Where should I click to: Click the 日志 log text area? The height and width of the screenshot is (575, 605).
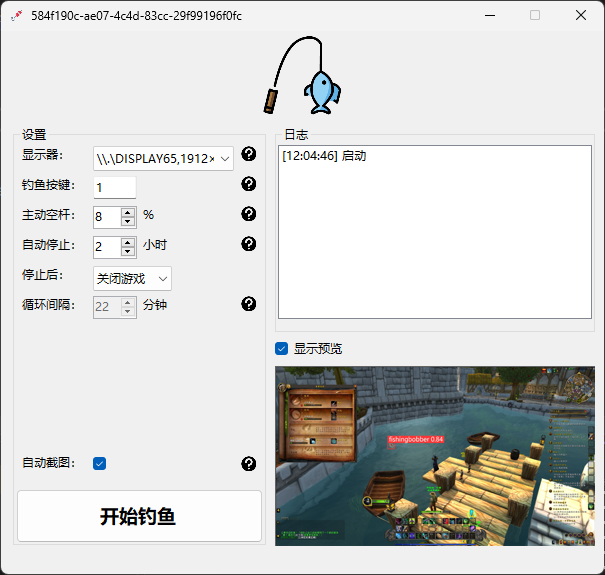click(435, 232)
